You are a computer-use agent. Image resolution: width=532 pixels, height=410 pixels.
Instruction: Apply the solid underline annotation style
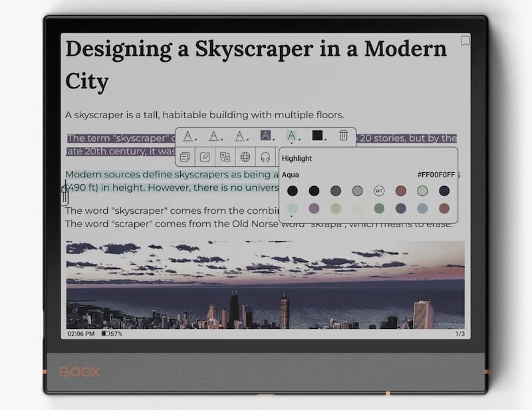pos(188,136)
